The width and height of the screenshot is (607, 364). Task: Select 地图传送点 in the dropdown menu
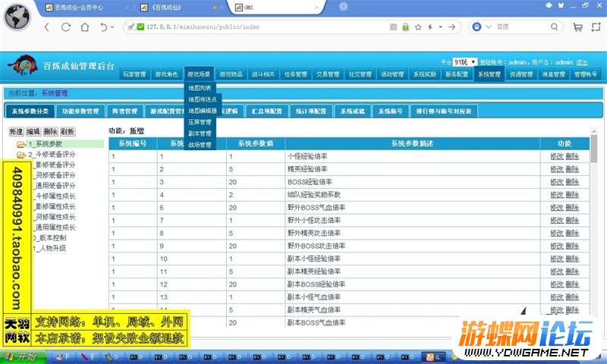pyautogui.click(x=203, y=99)
